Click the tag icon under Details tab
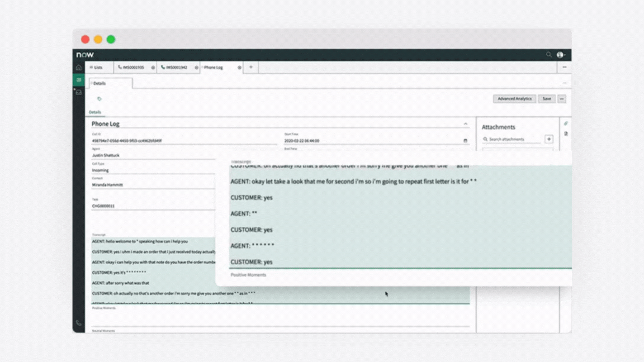Viewport: 644px width, 362px height. 99,98
